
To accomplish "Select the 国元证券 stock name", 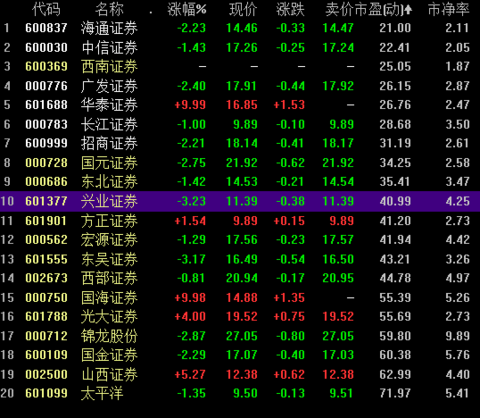I will [109, 163].
